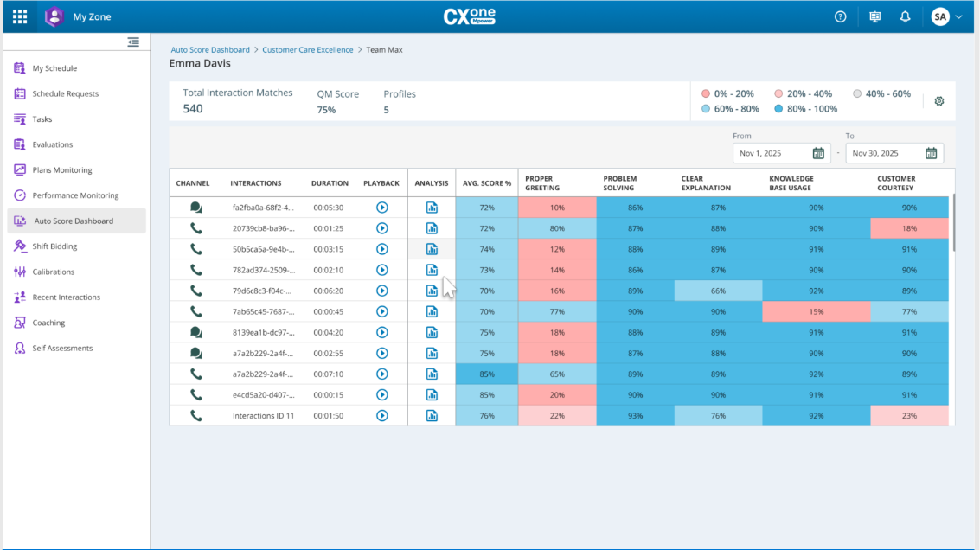Image resolution: width=980 pixels, height=550 pixels.
Task: Open the notifications bell
Action: click(x=905, y=16)
